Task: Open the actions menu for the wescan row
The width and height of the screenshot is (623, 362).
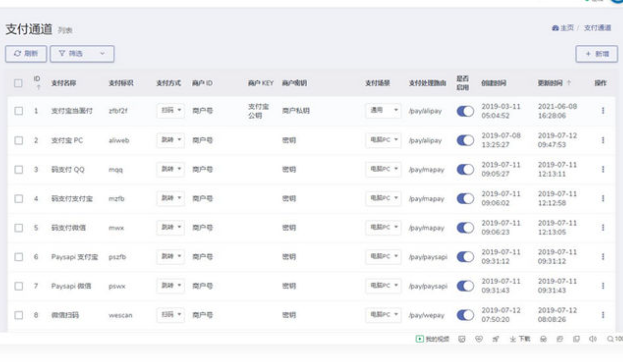Action: [x=603, y=315]
